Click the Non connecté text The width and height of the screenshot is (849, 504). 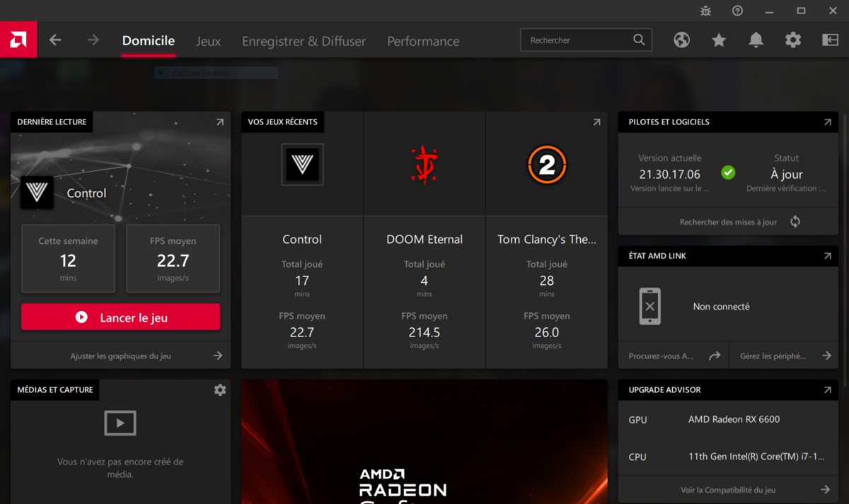click(x=721, y=307)
